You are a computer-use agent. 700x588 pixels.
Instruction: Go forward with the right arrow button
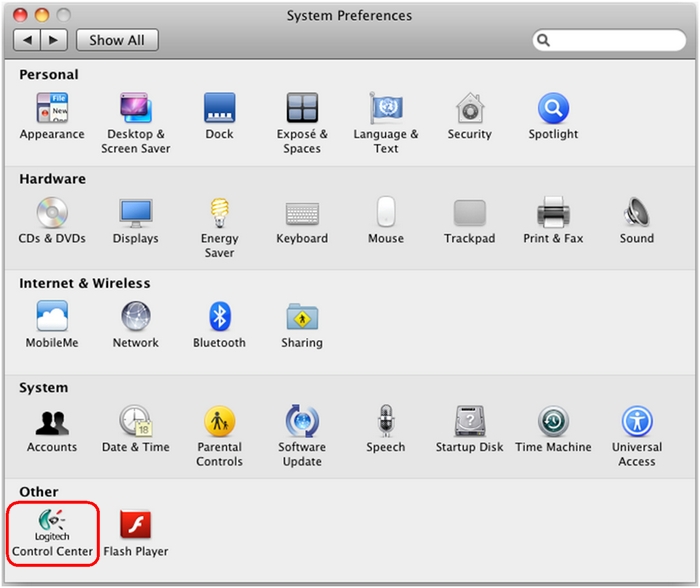(x=54, y=40)
